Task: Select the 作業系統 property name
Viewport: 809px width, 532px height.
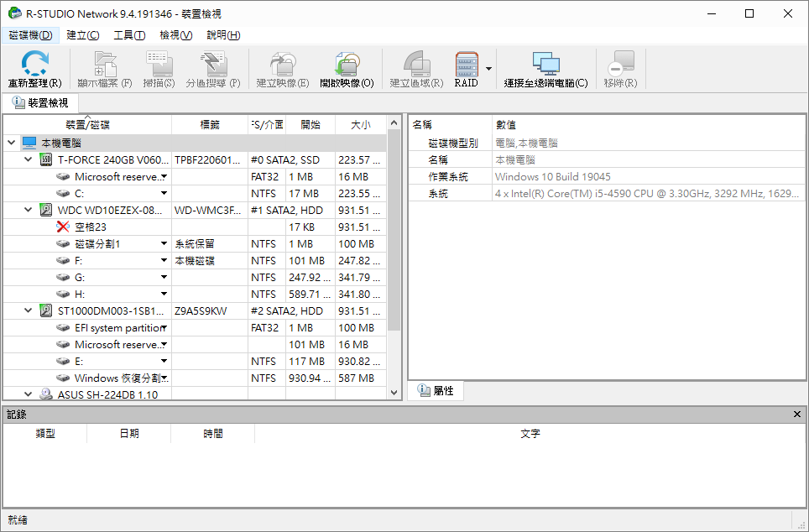Action: point(448,176)
